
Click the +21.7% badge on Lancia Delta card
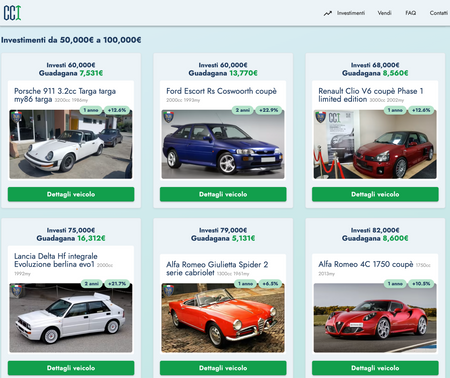pos(117,284)
